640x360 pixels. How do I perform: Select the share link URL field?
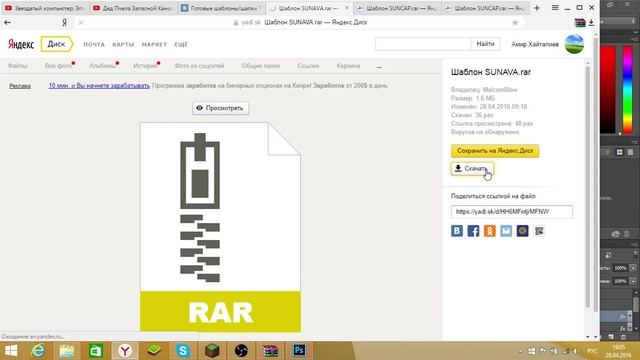(x=511, y=211)
